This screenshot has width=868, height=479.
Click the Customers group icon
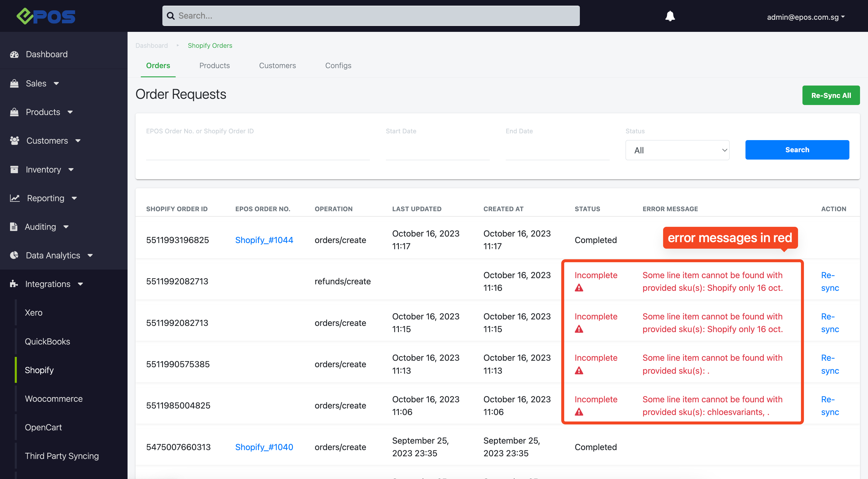tap(14, 140)
